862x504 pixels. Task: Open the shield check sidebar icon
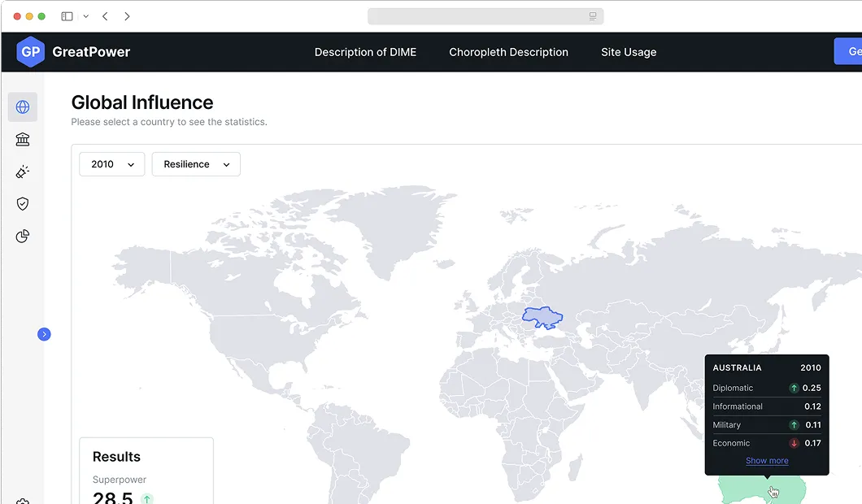pyautogui.click(x=23, y=204)
